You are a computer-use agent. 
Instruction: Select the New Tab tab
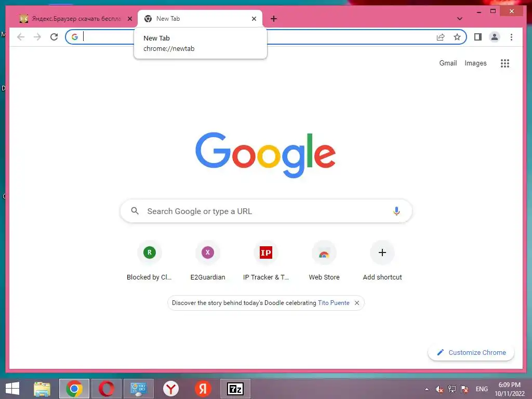click(x=200, y=19)
